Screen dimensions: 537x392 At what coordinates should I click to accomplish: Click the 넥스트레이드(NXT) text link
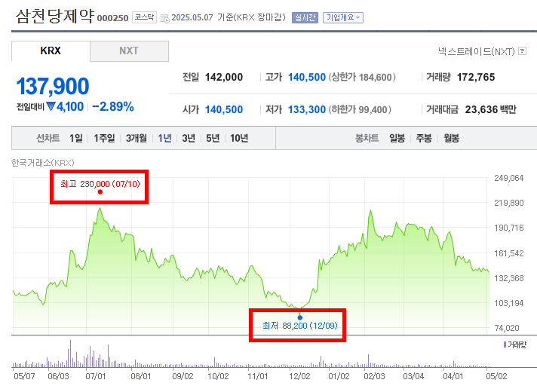tap(477, 51)
